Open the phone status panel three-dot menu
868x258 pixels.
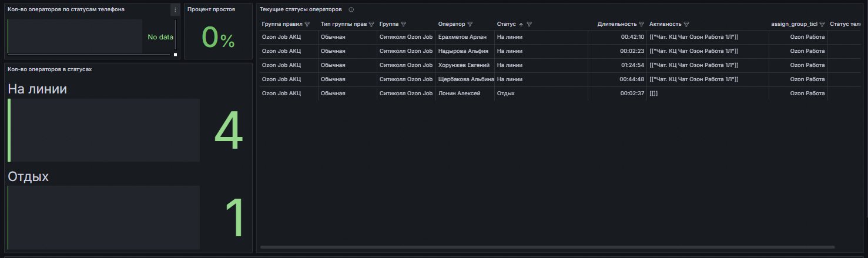pyautogui.click(x=175, y=10)
